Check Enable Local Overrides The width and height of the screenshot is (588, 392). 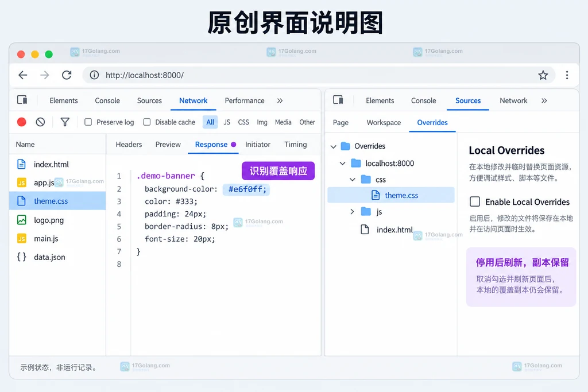475,201
